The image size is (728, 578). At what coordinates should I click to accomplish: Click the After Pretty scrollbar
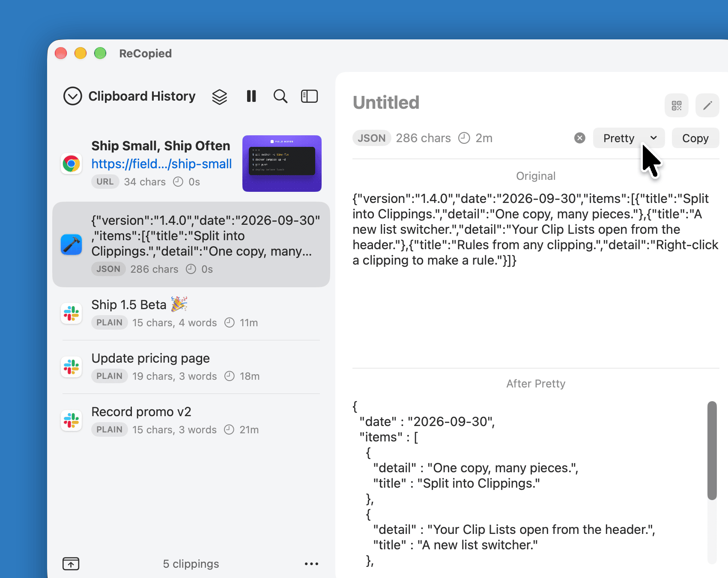[x=712, y=450]
